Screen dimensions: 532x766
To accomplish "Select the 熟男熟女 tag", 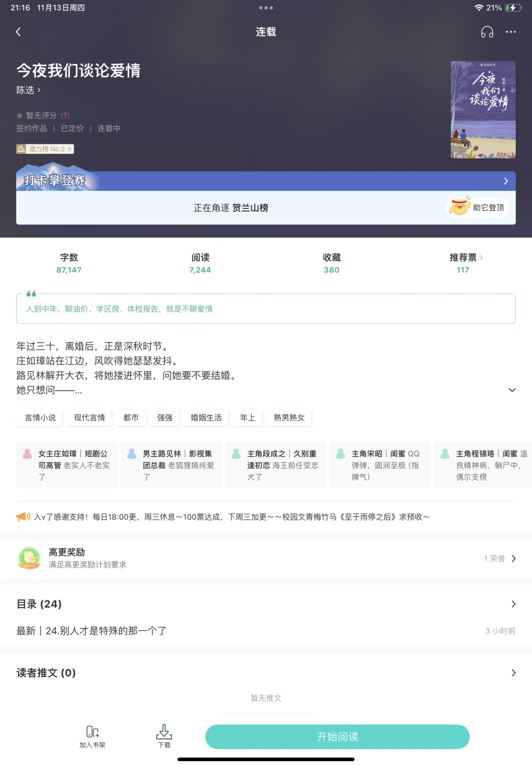I will (x=289, y=418).
